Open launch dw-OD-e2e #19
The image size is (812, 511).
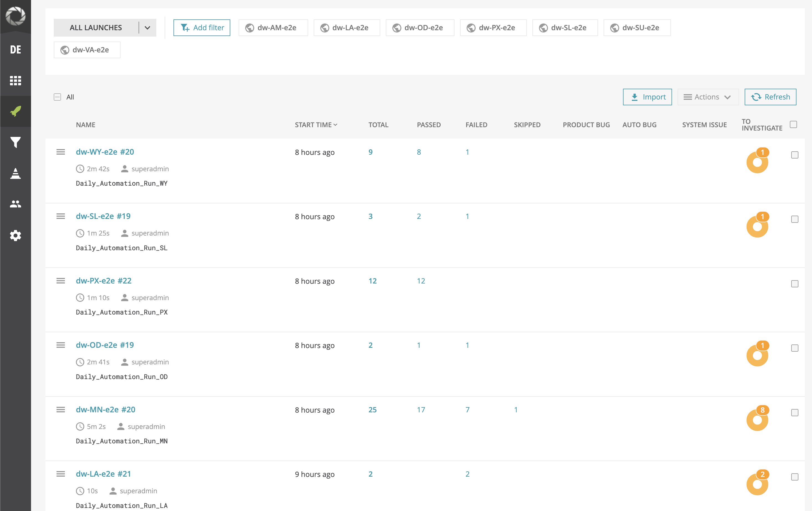click(x=105, y=345)
